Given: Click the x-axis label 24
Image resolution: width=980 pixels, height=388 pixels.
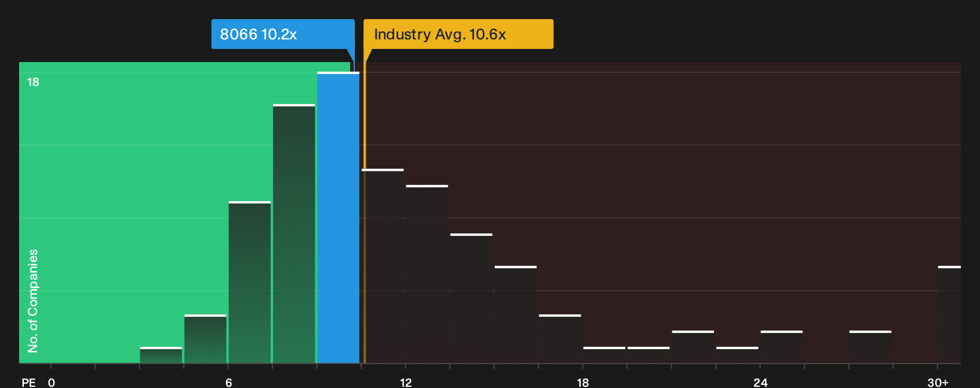Looking at the screenshot, I should 760,382.
